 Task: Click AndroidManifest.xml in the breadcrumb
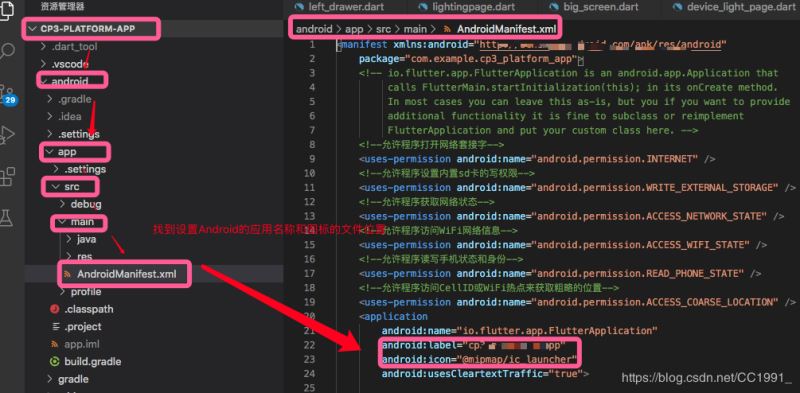506,29
